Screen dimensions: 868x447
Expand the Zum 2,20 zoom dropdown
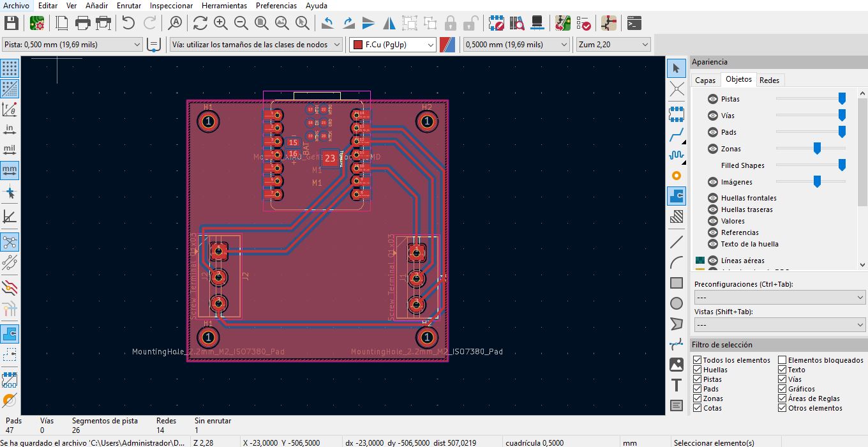coord(613,45)
